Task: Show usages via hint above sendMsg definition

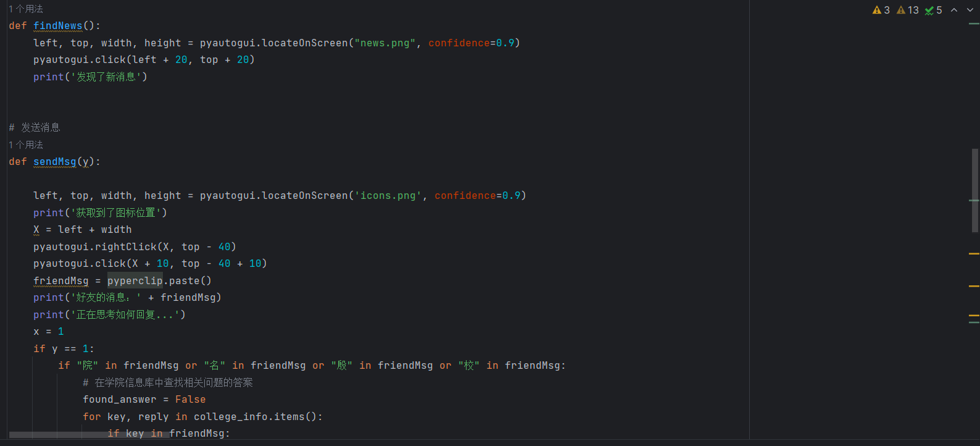Action: pyautogui.click(x=26, y=145)
